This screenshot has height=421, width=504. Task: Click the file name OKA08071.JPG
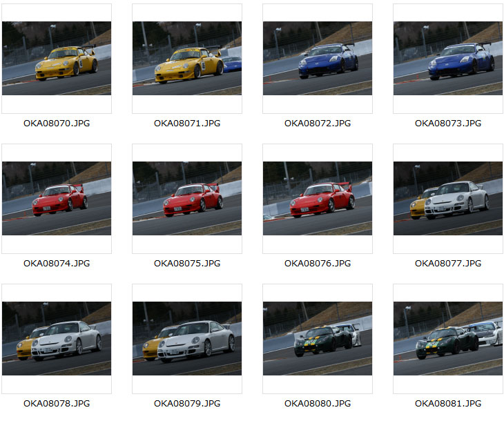coord(187,123)
